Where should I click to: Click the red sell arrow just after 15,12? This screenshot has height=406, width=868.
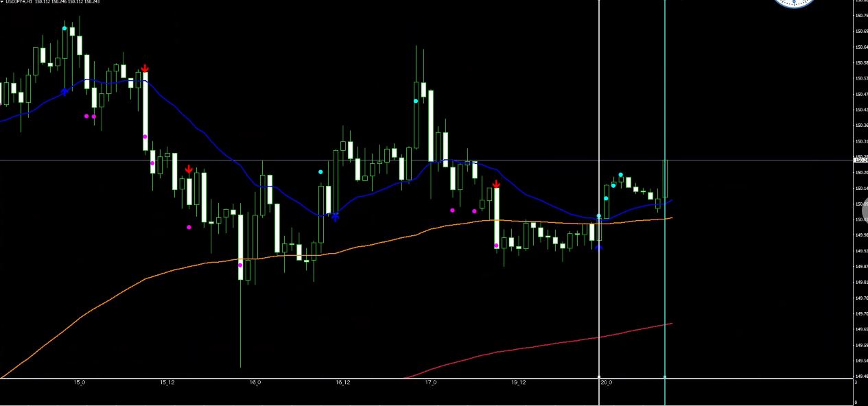[x=189, y=169]
